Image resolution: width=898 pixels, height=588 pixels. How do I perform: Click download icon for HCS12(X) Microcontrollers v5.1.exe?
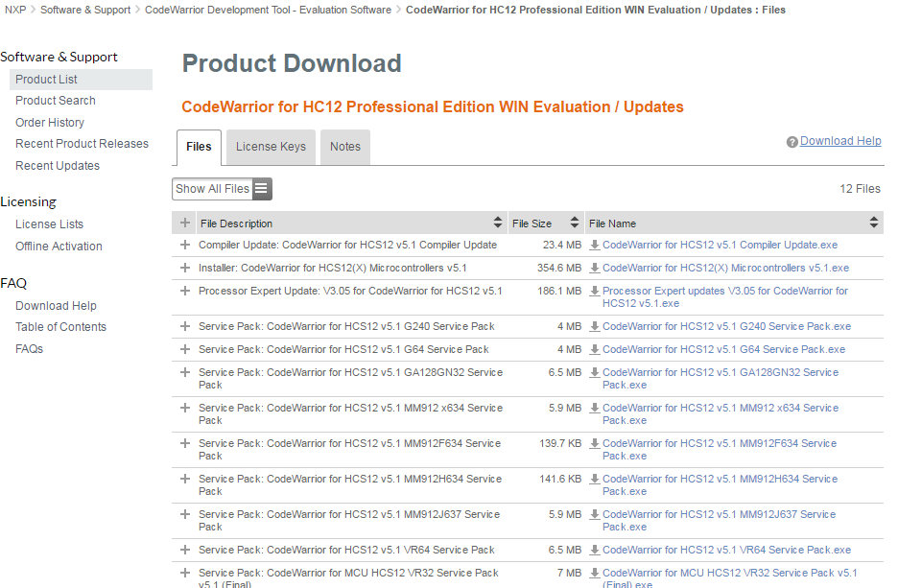tap(595, 269)
